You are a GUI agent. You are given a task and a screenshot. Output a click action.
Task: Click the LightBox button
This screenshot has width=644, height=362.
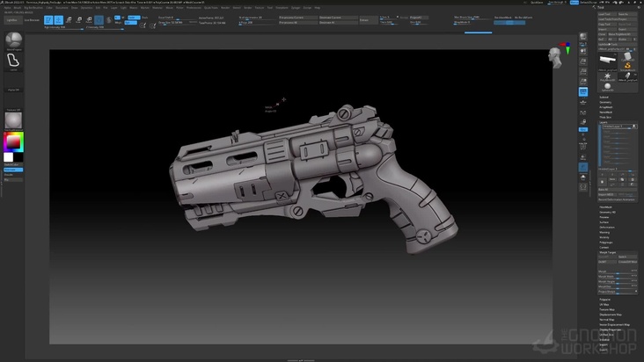tap(12, 19)
